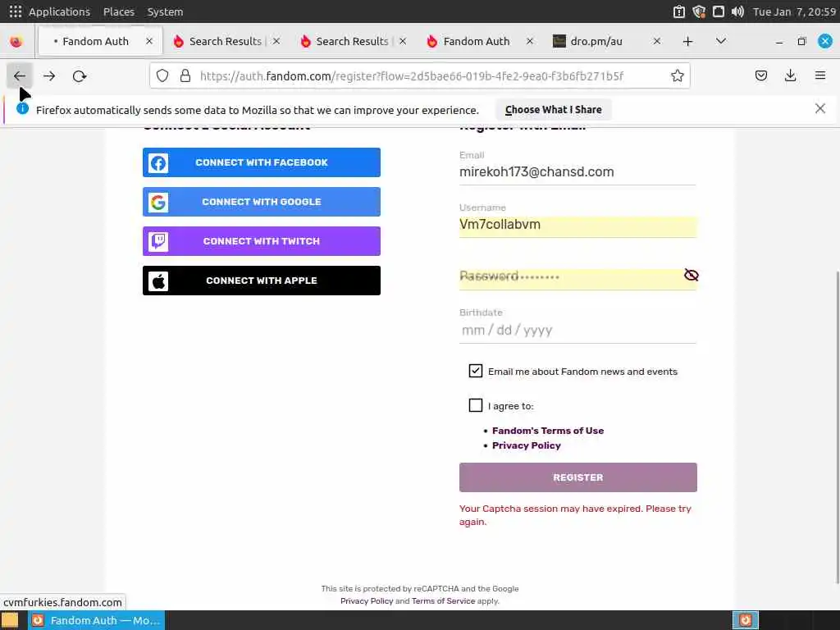Close the second Fandom Auth tab

click(530, 41)
